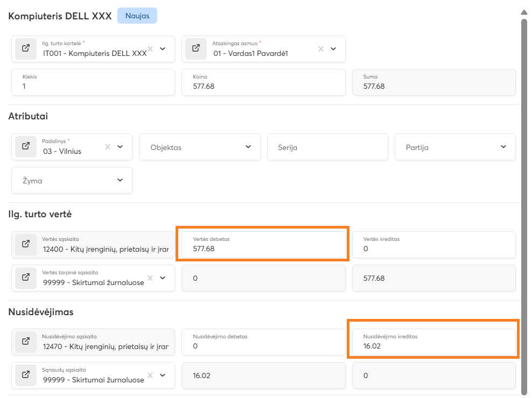Open linked Vertės tarpinė sąskaita icon
The width and height of the screenshot is (532, 398).
(26, 278)
